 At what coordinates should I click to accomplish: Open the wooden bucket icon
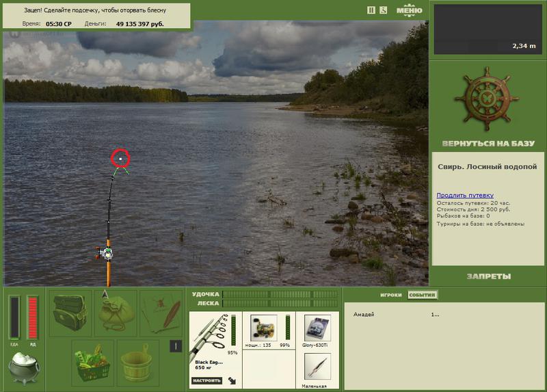point(138,363)
